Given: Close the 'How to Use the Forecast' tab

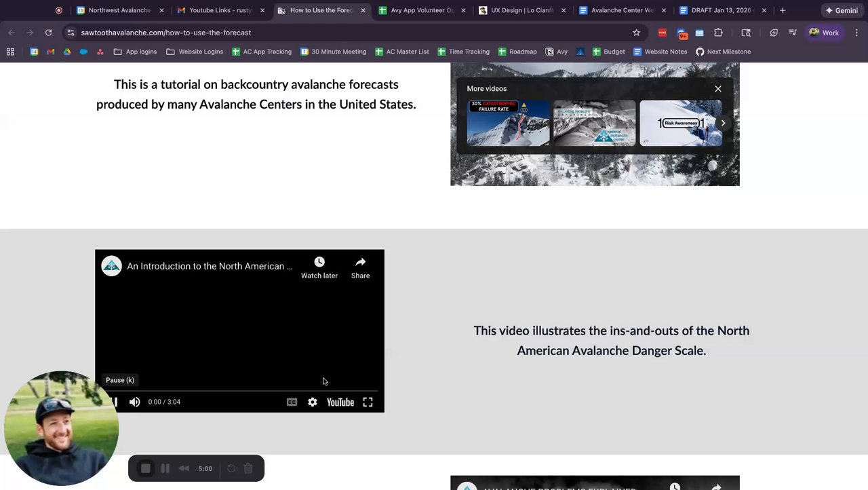Looking at the screenshot, I should click(363, 10).
